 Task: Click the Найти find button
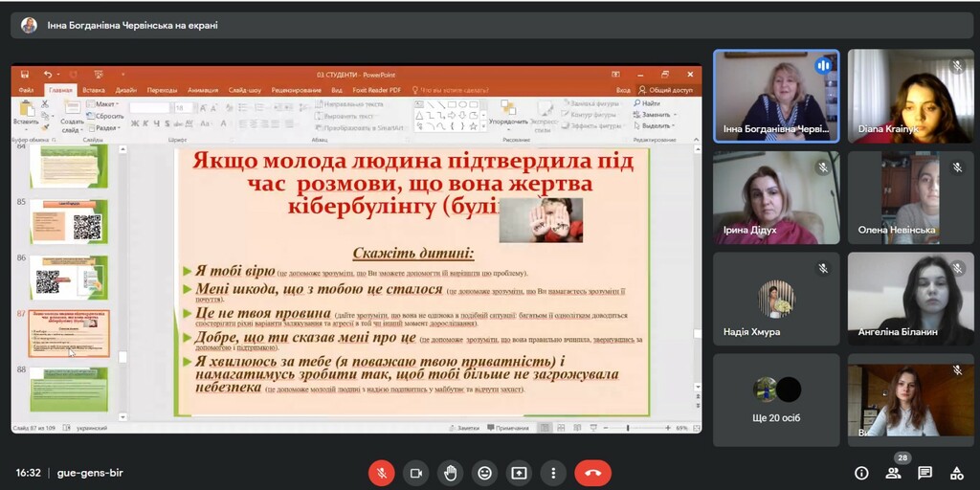tap(650, 103)
